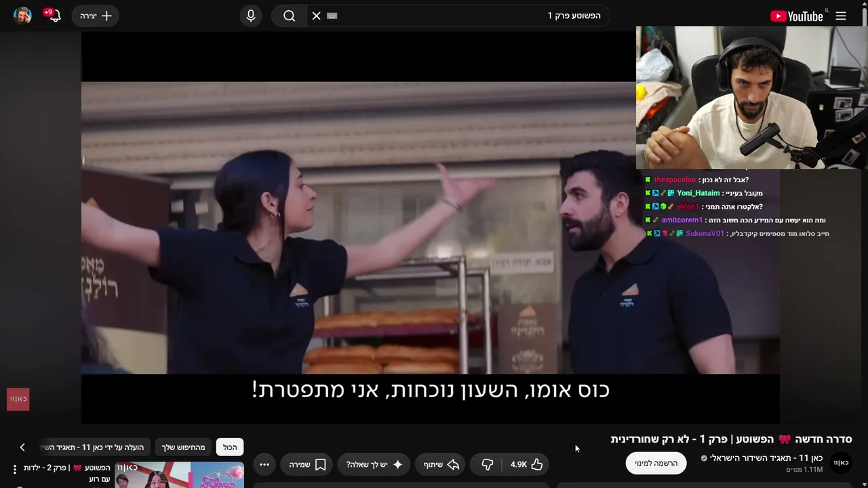868x488 pixels.
Task: Select the מהחיפוש שלך filter chip
Action: (183, 447)
